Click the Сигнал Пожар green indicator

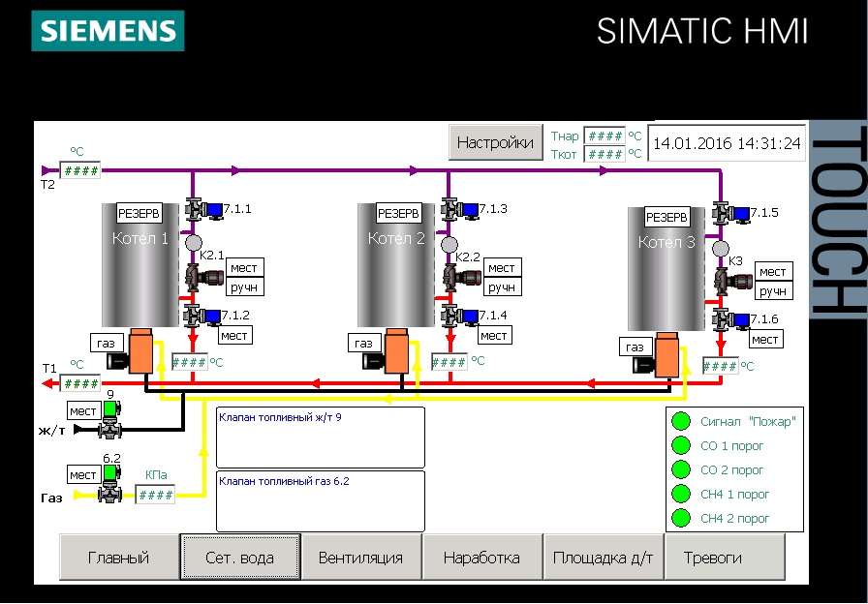tap(681, 422)
